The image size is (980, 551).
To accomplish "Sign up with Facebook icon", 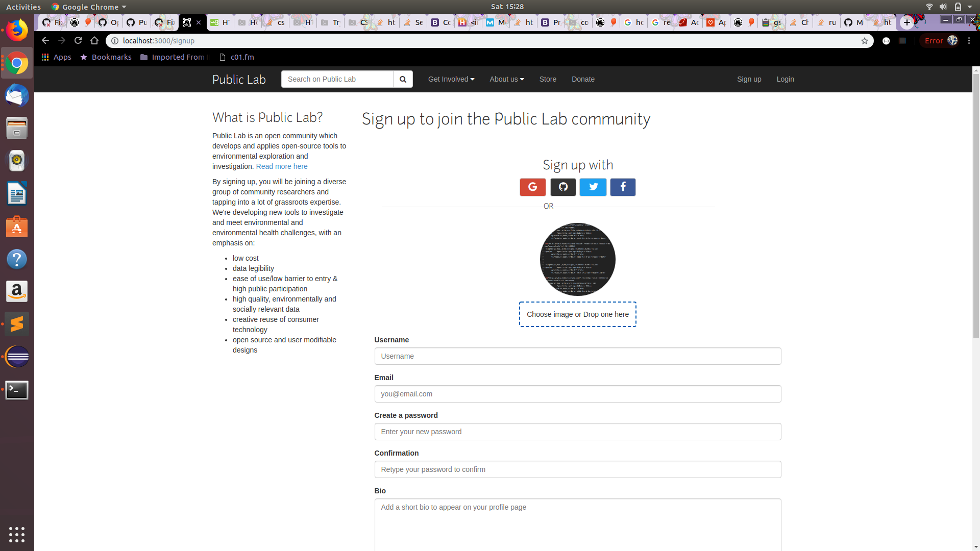I will (623, 187).
